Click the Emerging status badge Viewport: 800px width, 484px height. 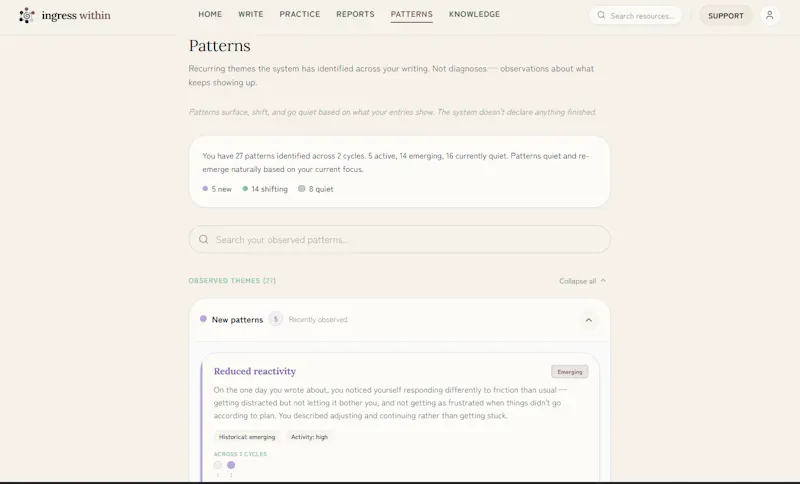pos(569,372)
